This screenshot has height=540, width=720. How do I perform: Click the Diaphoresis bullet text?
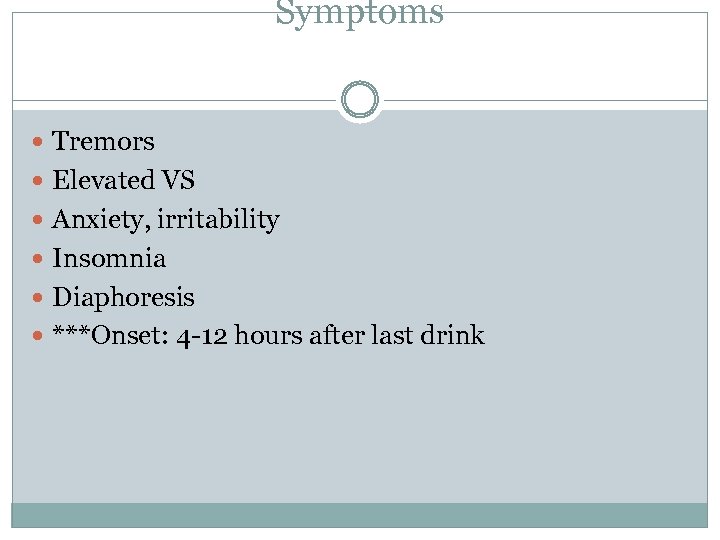coord(123,298)
